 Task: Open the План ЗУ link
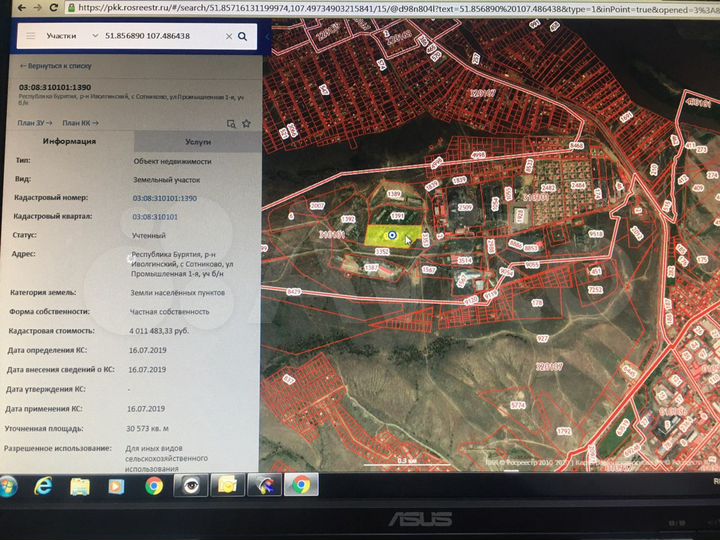click(34, 123)
